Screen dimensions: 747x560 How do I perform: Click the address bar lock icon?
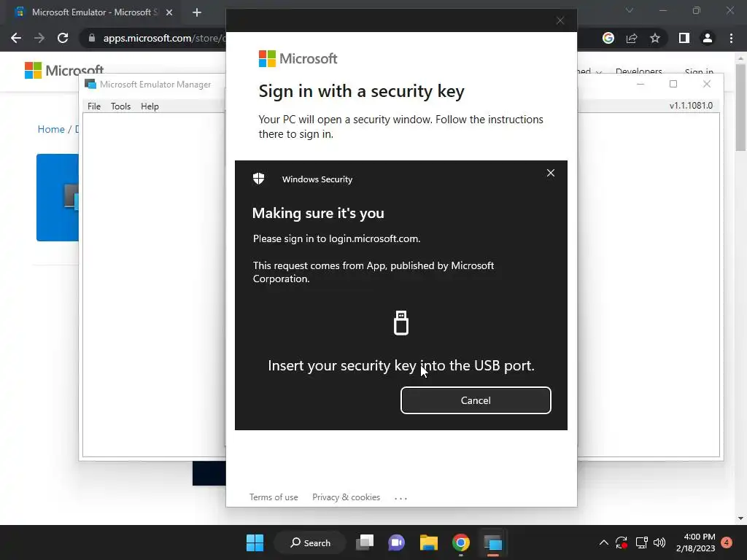point(92,38)
